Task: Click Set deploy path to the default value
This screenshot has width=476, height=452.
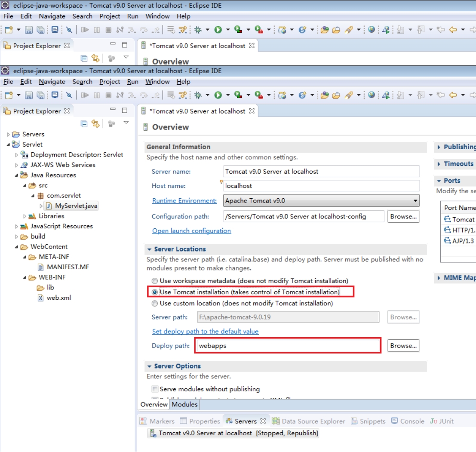Action: pyautogui.click(x=205, y=331)
